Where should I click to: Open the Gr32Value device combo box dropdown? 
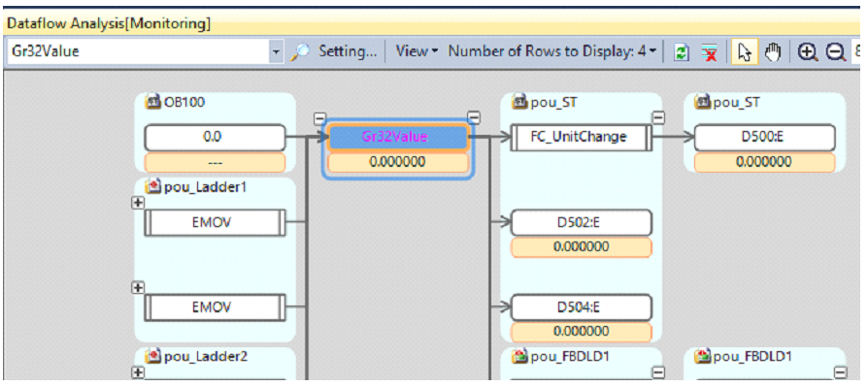coord(277,52)
